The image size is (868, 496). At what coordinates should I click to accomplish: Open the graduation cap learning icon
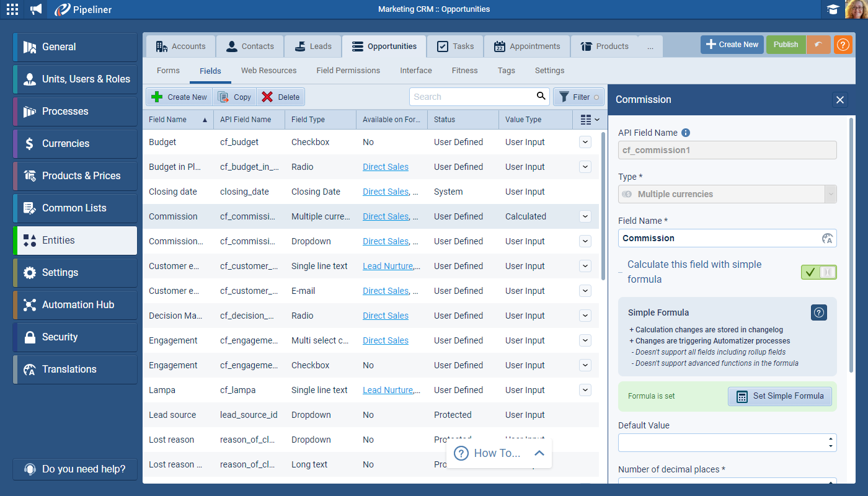(832, 9)
